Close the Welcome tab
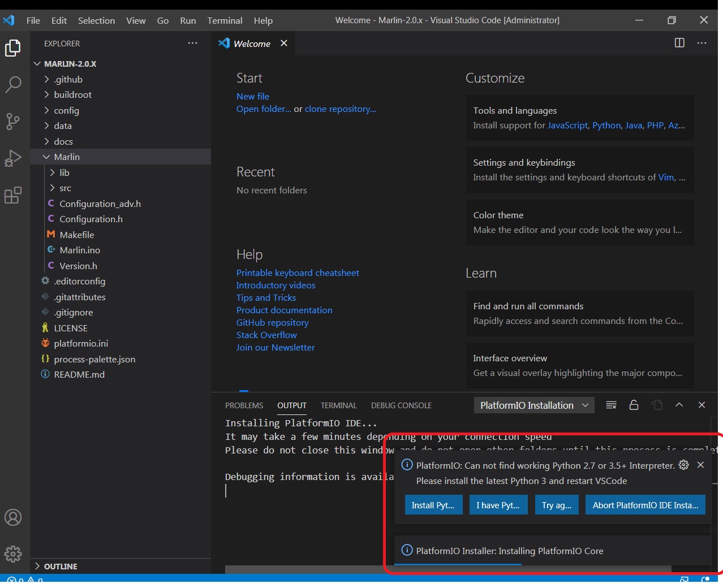Viewport: 723px width, 588px height. (x=284, y=44)
